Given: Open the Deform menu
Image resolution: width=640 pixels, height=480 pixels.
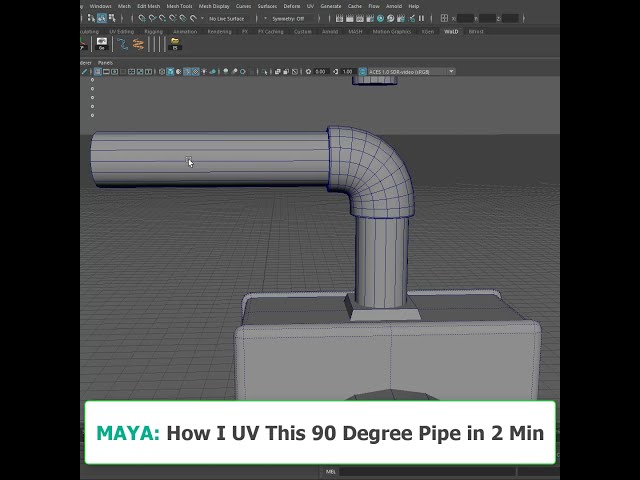Looking at the screenshot, I should click(x=291, y=6).
